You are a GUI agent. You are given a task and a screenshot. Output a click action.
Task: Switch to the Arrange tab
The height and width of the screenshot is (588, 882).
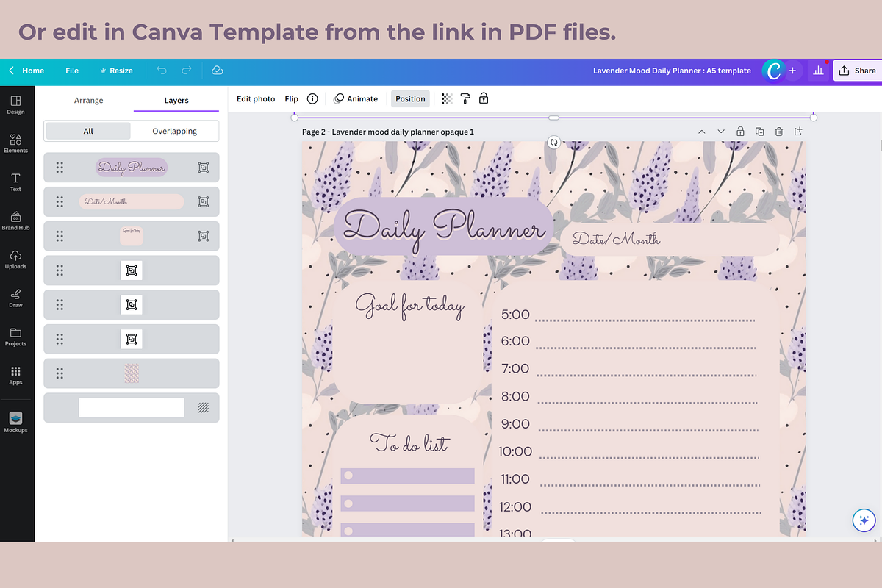point(89,100)
